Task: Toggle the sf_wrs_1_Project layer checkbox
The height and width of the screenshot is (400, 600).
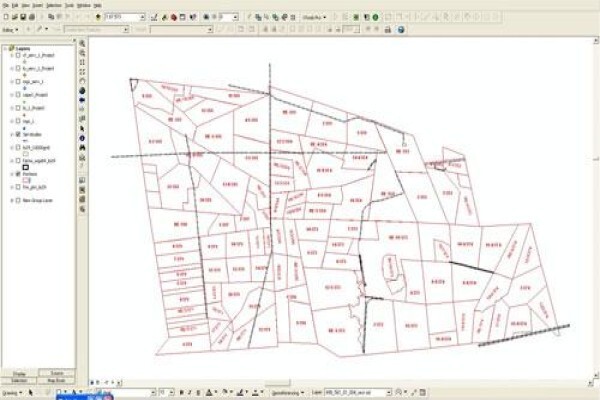Action: pos(18,56)
